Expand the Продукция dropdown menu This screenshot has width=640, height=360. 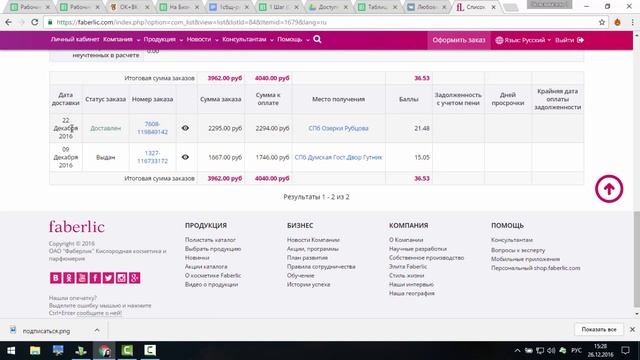point(163,40)
